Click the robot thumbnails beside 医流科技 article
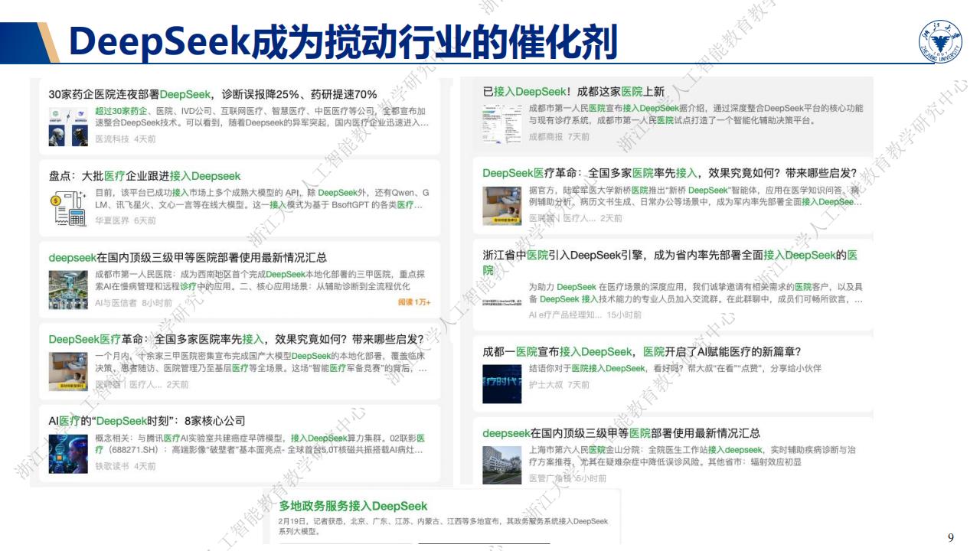 (68, 126)
